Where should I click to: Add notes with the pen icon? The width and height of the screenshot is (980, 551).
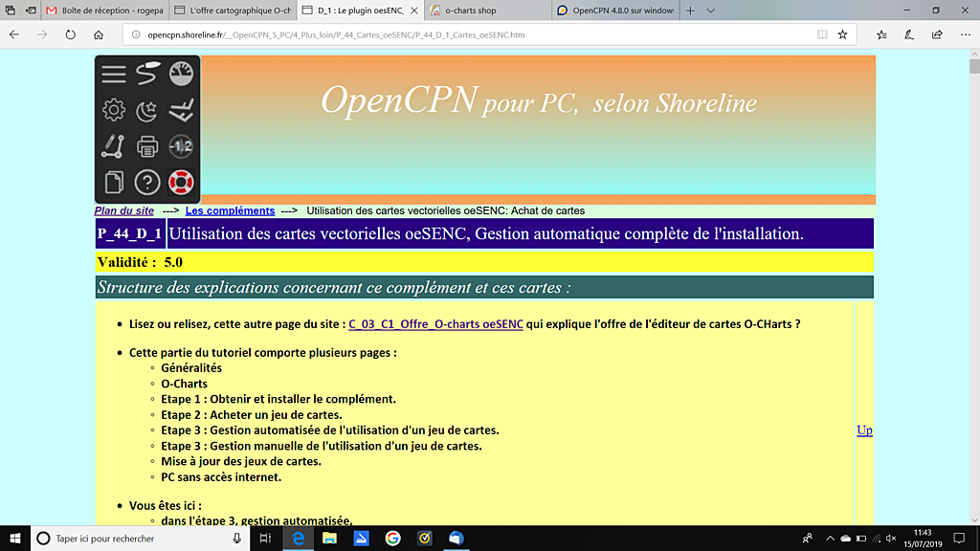point(909,35)
